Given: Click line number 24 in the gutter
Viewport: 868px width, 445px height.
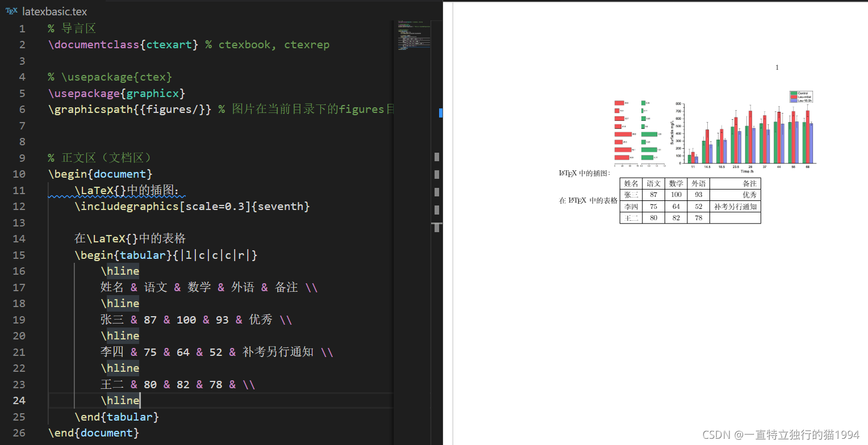Looking at the screenshot, I should pyautogui.click(x=19, y=401).
